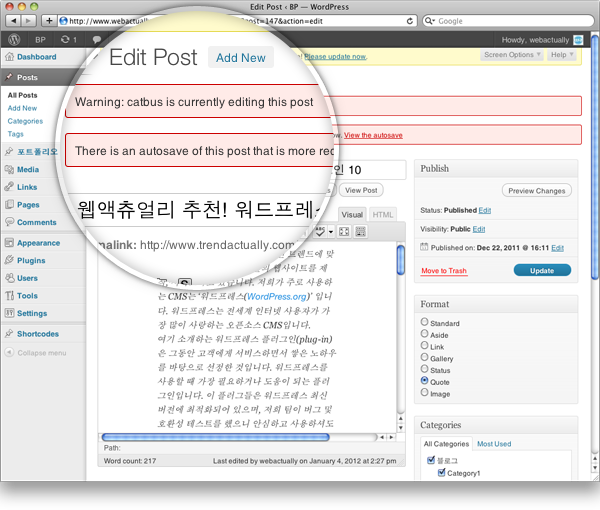Edit the post Status link

point(485,210)
